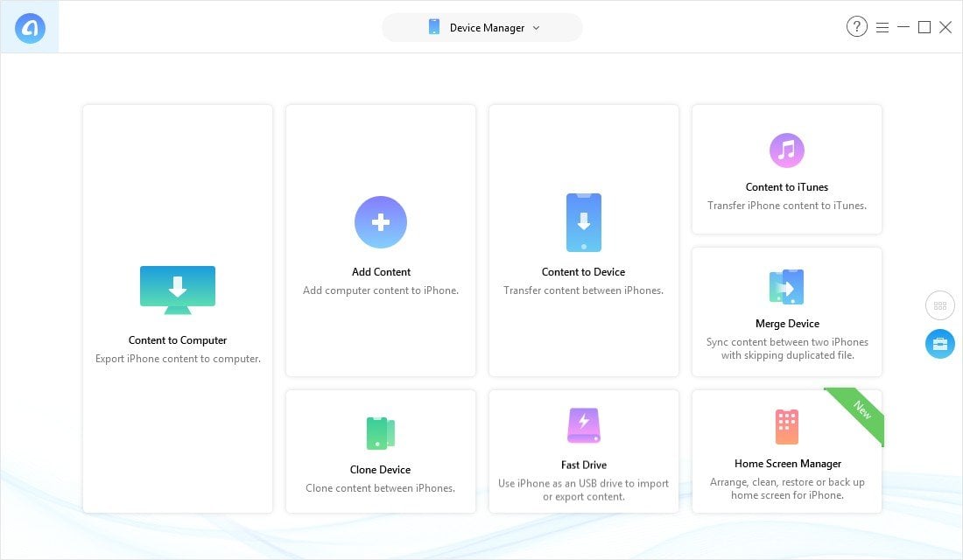Click the Content to Computer monitor icon

[178, 290]
